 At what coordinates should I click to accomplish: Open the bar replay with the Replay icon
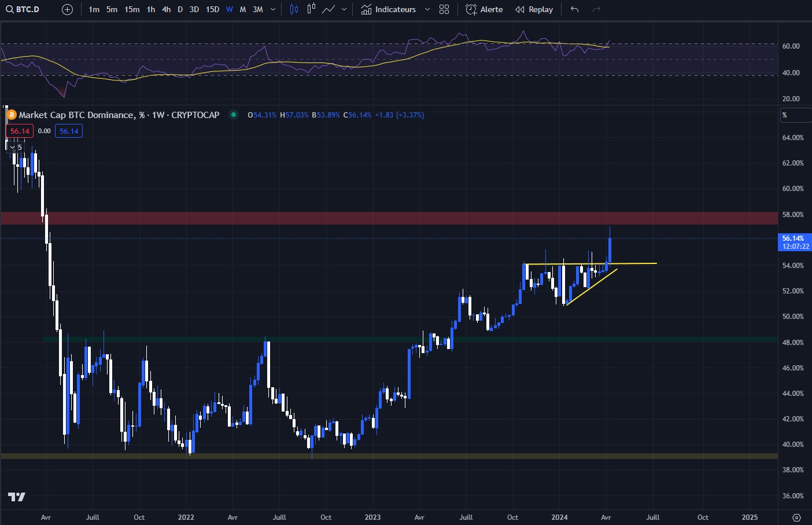pyautogui.click(x=533, y=9)
